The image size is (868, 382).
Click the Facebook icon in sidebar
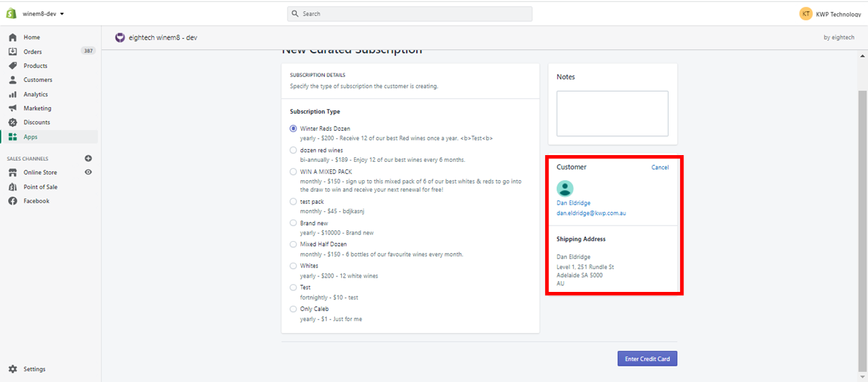12,201
